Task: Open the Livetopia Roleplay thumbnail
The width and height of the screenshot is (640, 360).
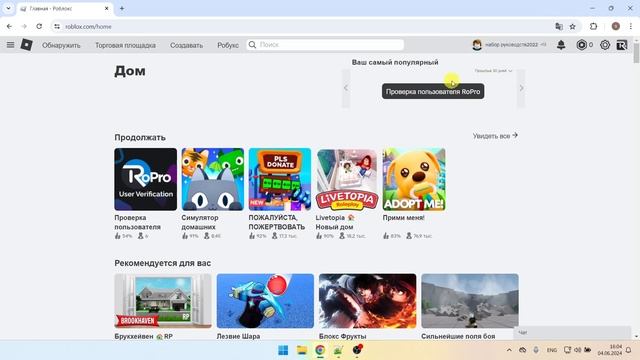Action: (x=347, y=179)
